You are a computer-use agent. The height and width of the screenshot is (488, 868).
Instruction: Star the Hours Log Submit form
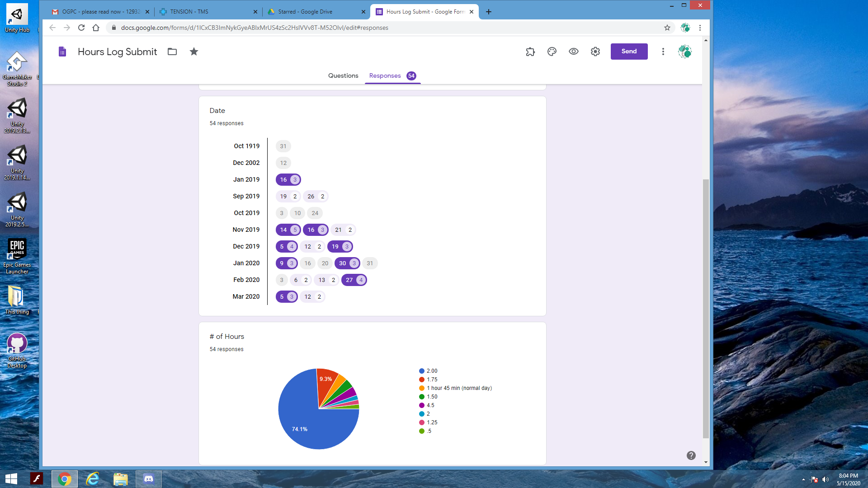pos(194,52)
